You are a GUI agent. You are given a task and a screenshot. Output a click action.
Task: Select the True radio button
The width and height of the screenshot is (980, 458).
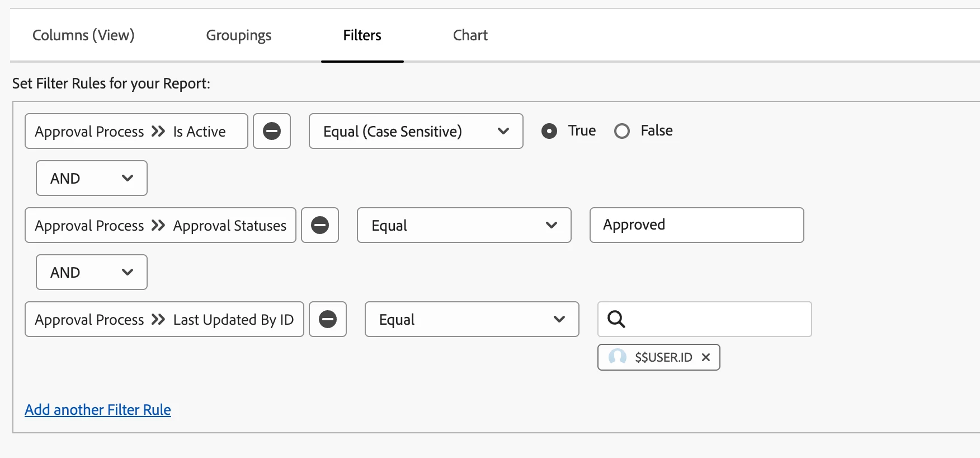click(x=549, y=131)
